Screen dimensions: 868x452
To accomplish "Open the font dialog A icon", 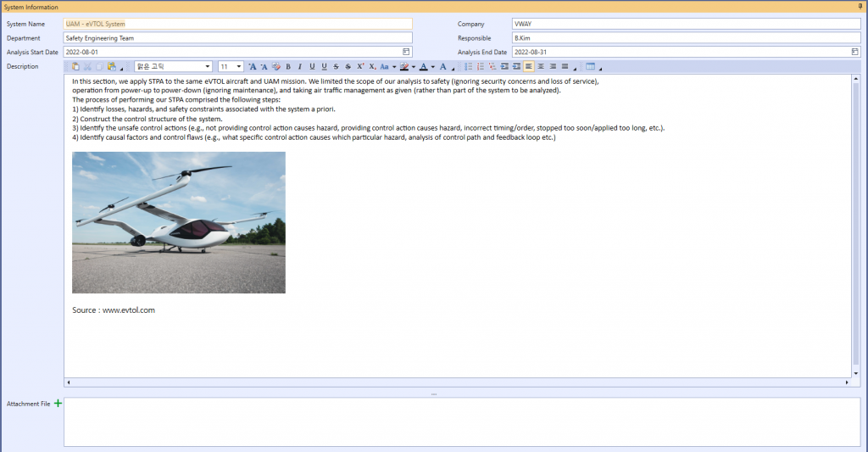I will (x=442, y=66).
